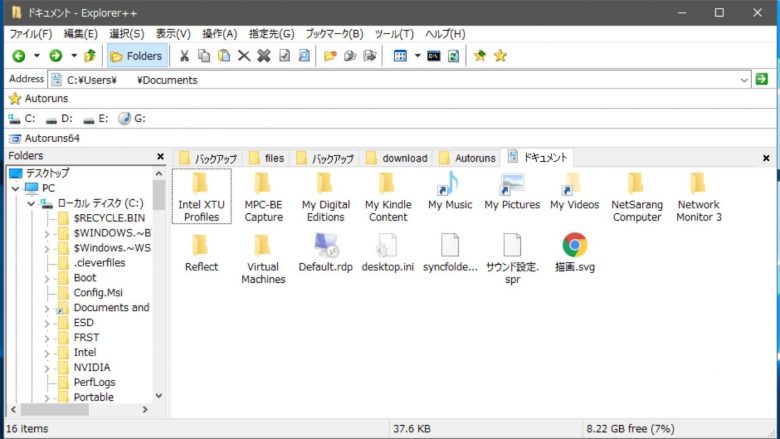This screenshot has width=780, height=439.
Task: Launch Autoruns64 from application toolbar
Action: [45, 138]
